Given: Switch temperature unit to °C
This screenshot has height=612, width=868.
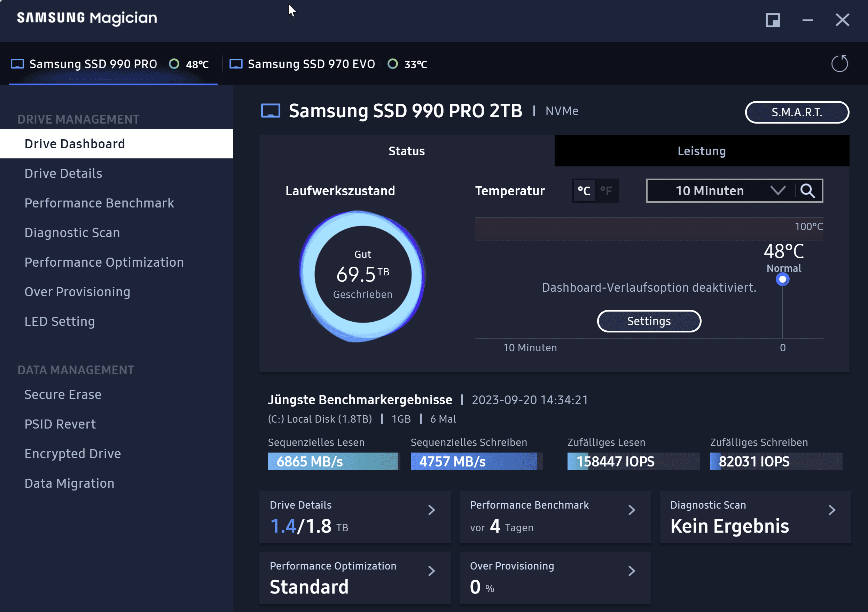Looking at the screenshot, I should (x=584, y=191).
